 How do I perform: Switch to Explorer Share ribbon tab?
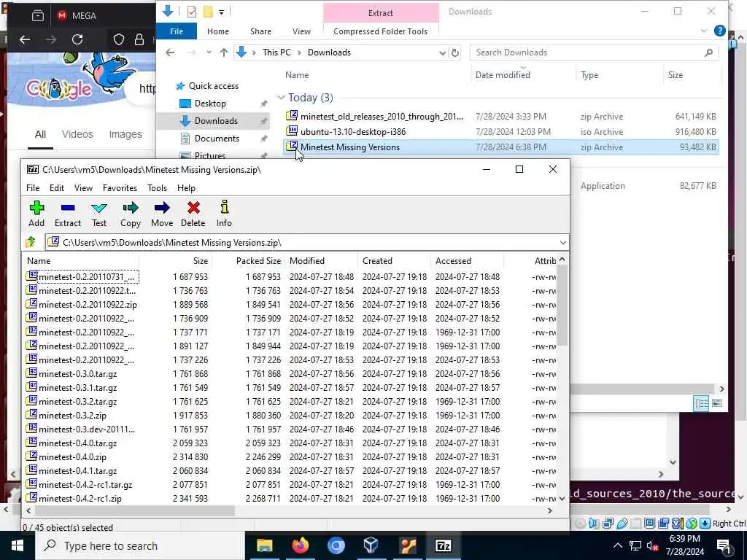click(260, 31)
